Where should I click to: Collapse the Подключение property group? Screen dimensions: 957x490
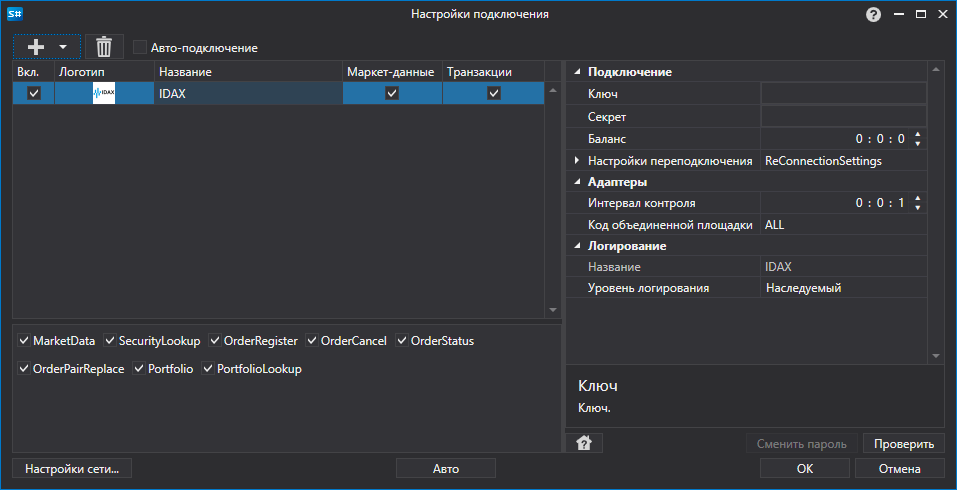[577, 72]
